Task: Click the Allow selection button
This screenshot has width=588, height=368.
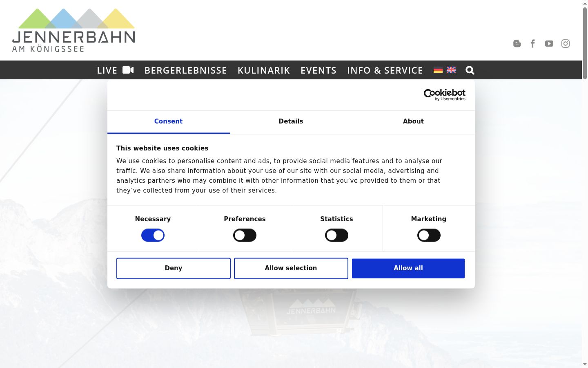Action: [291, 268]
